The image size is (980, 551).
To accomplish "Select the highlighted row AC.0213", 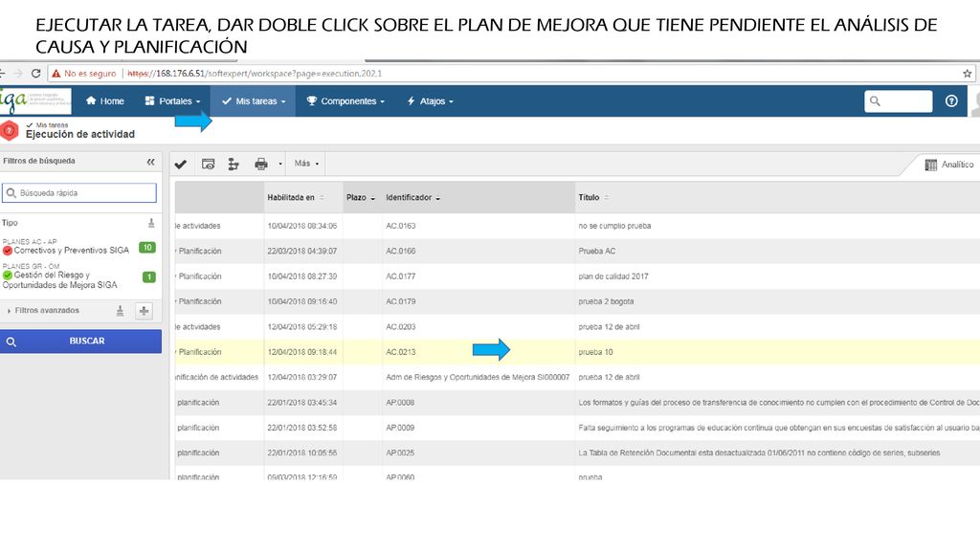I will coord(577,352).
